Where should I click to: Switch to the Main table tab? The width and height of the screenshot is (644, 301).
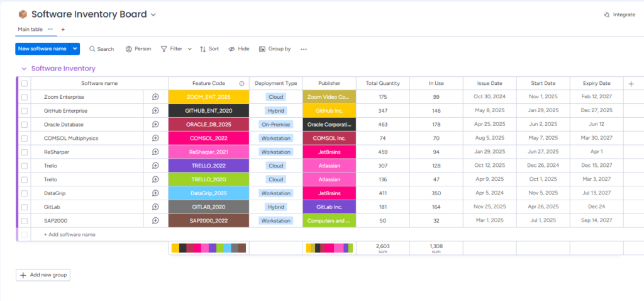pyautogui.click(x=30, y=29)
